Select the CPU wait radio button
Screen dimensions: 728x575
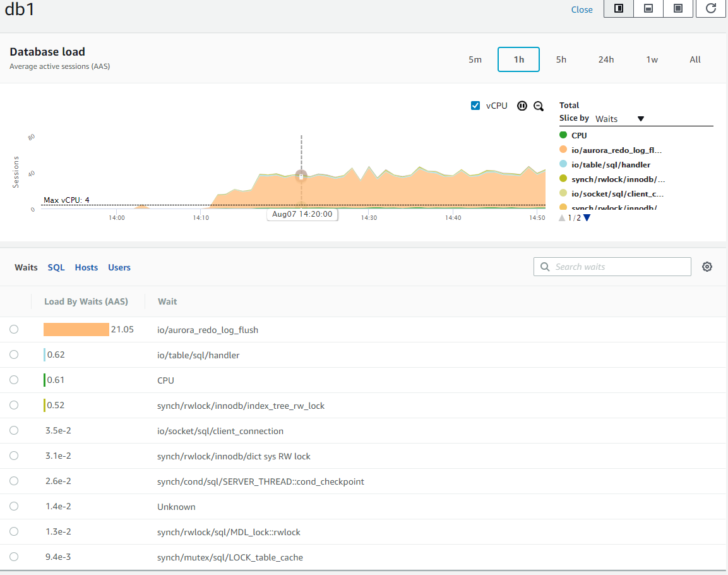[14, 379]
